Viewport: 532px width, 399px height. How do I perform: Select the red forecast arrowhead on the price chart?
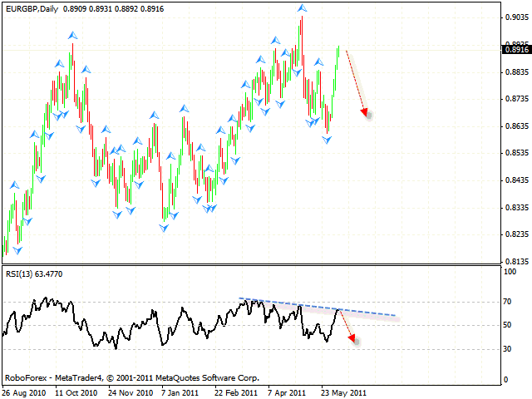pyautogui.click(x=365, y=112)
